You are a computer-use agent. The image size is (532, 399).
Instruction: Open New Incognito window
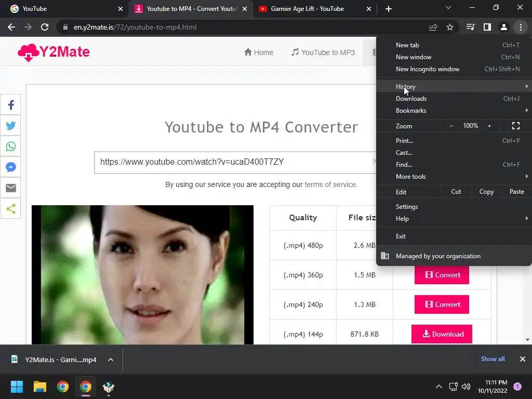tap(454, 69)
